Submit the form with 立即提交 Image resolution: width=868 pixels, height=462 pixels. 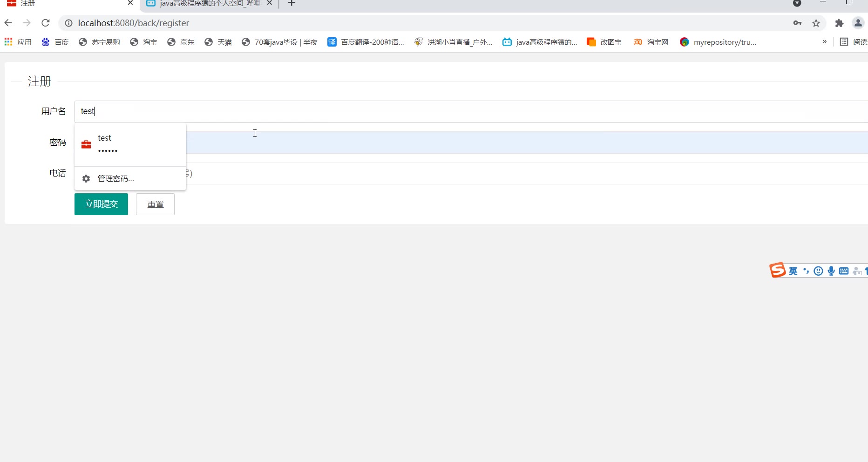pyautogui.click(x=101, y=204)
